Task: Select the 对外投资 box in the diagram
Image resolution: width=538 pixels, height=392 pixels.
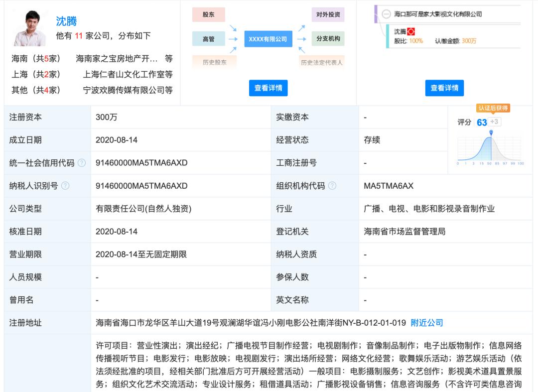Action: [328, 14]
